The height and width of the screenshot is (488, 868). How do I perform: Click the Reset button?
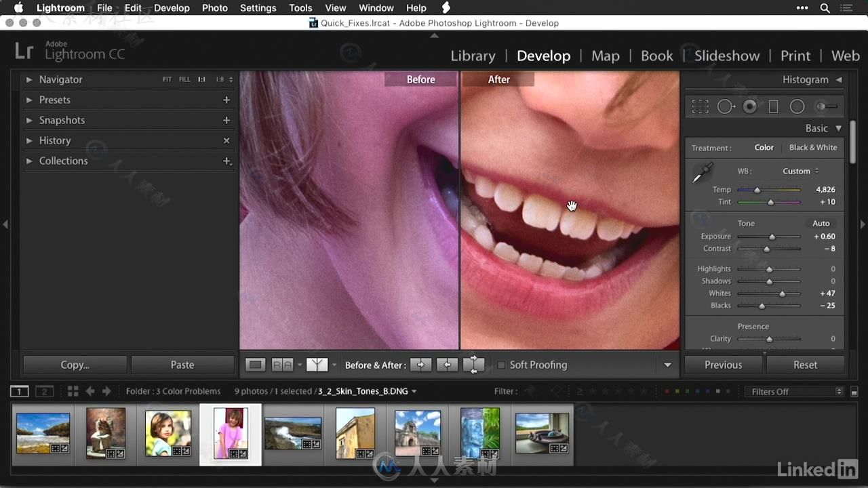click(805, 365)
